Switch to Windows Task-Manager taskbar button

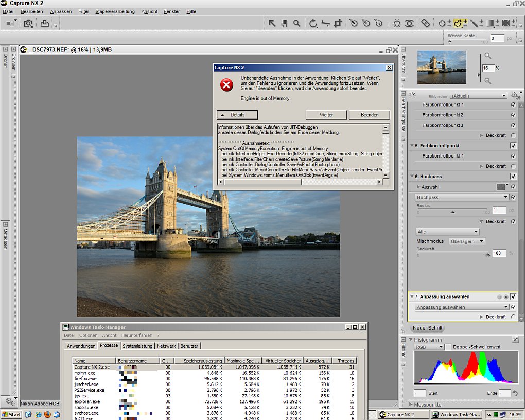click(x=457, y=415)
